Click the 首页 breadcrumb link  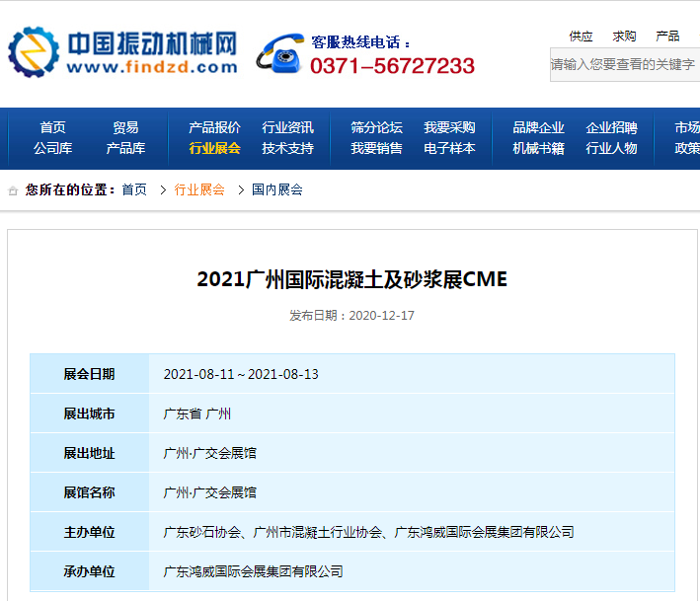(x=134, y=189)
